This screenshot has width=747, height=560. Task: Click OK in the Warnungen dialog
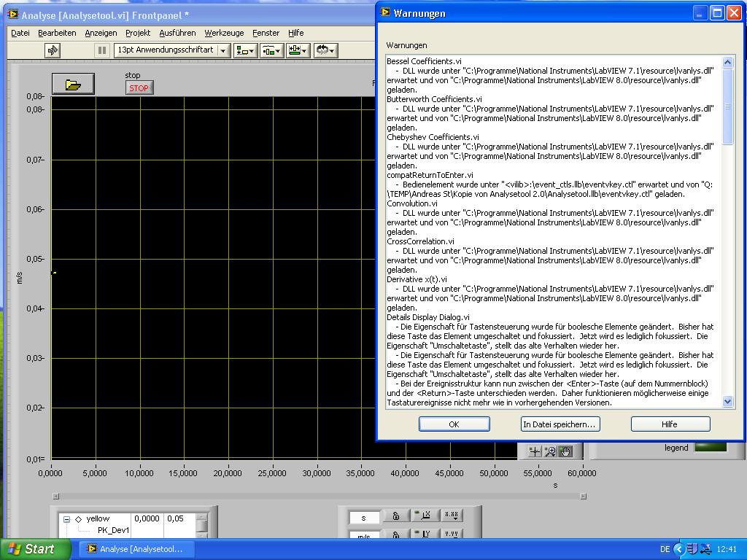click(x=454, y=424)
